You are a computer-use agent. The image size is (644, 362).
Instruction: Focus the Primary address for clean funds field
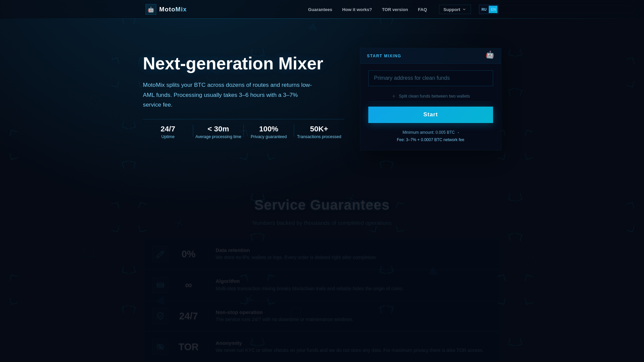pyautogui.click(x=431, y=78)
